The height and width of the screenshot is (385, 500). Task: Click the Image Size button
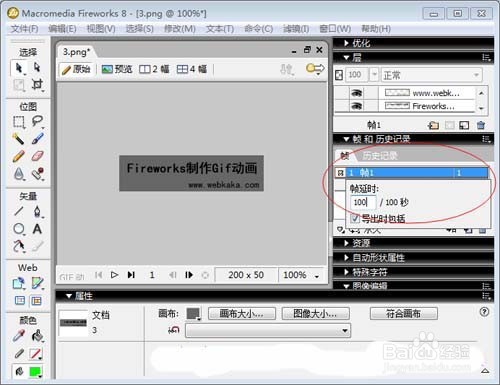tap(315, 313)
